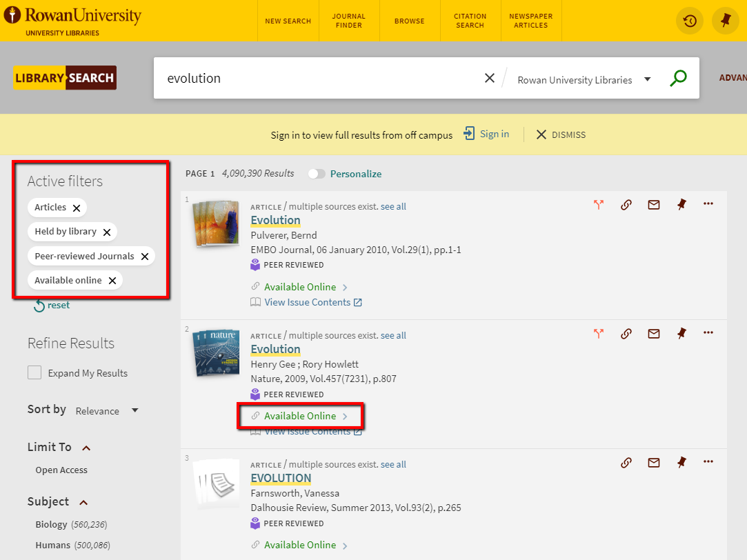Pin the Henry Gee Evolution article
747x560 pixels.
coord(681,333)
